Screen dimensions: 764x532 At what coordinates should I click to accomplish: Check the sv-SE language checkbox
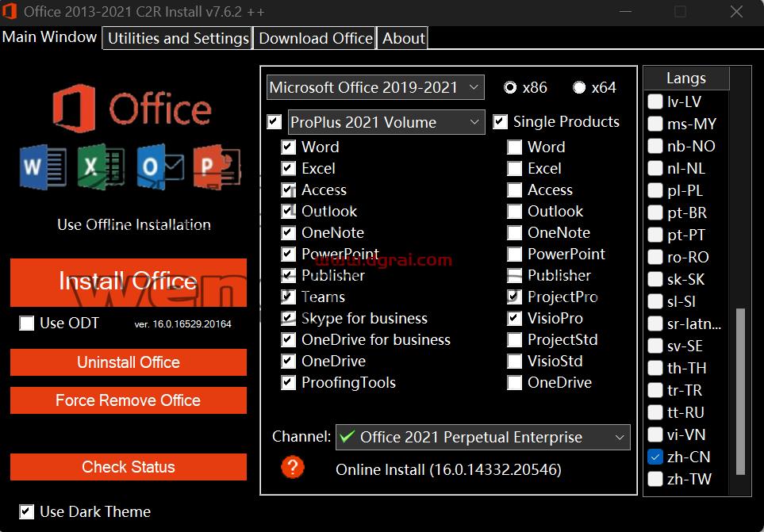click(x=655, y=346)
